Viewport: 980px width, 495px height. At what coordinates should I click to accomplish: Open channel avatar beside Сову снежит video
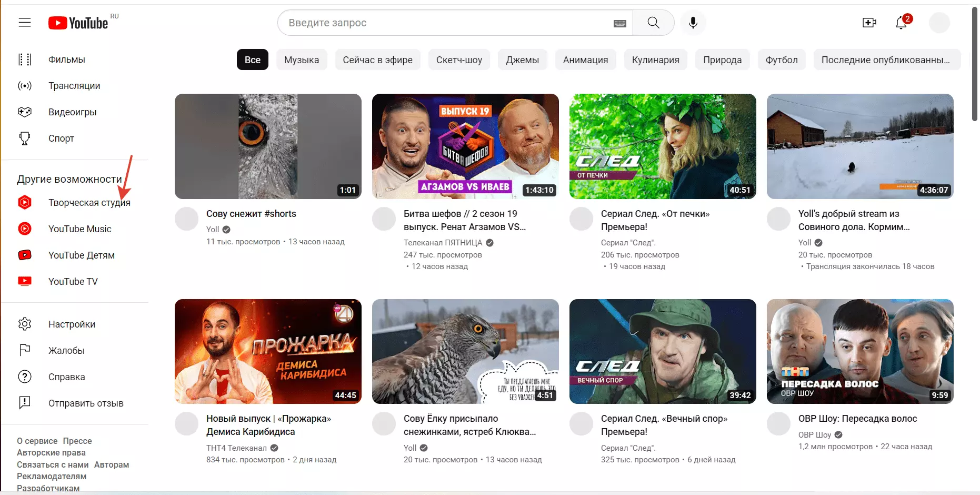coord(186,219)
